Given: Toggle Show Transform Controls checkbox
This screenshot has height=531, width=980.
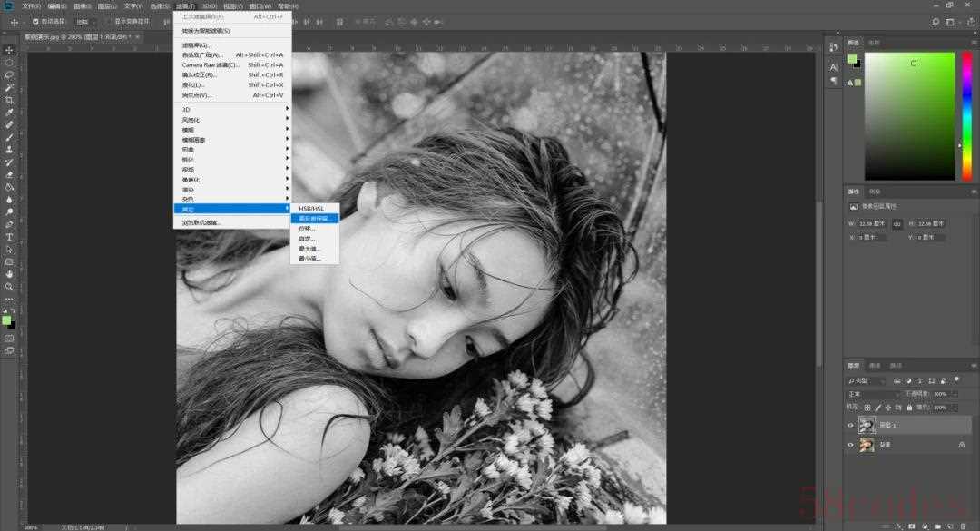Looking at the screenshot, I should [x=108, y=21].
